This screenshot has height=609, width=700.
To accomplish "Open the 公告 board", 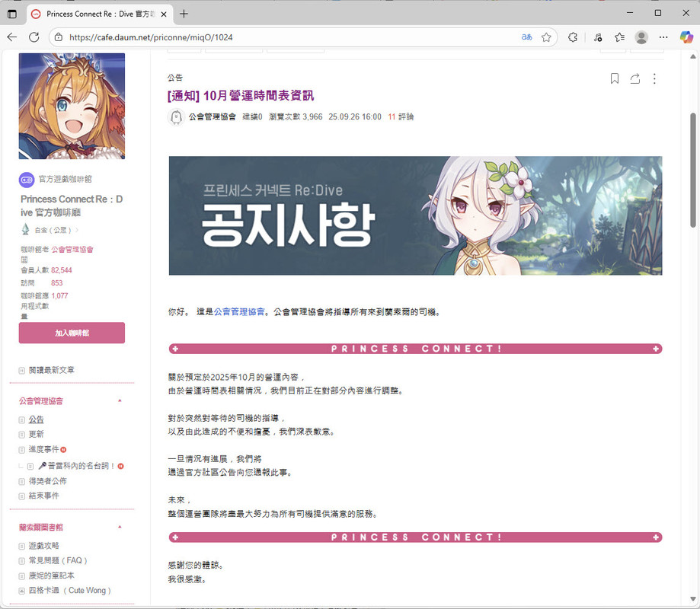I will (36, 419).
